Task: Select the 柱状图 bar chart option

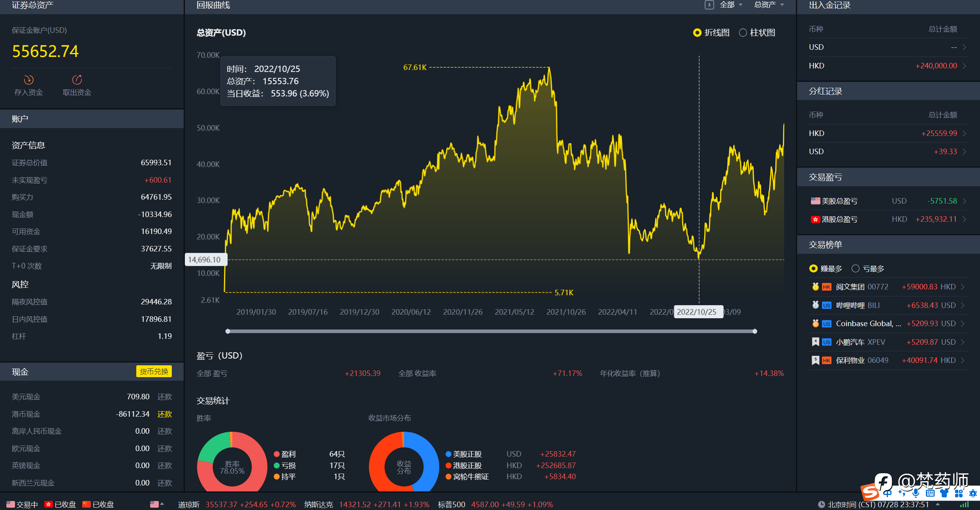Action: coord(757,32)
